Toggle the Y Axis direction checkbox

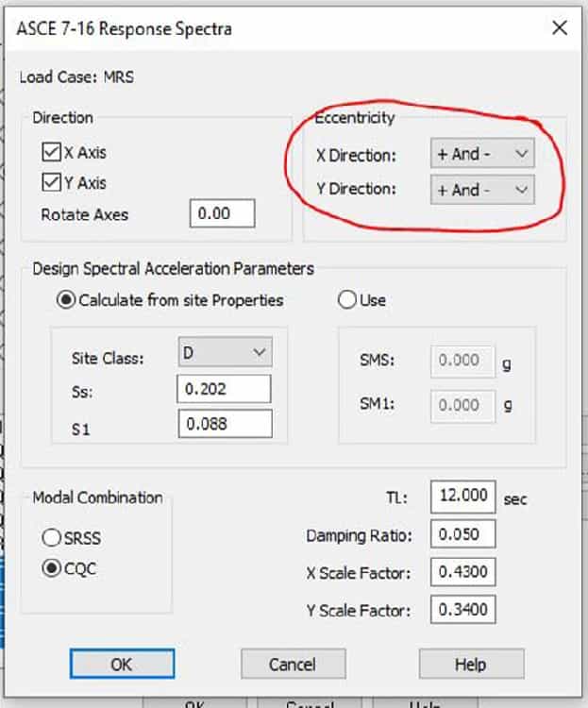(51, 183)
